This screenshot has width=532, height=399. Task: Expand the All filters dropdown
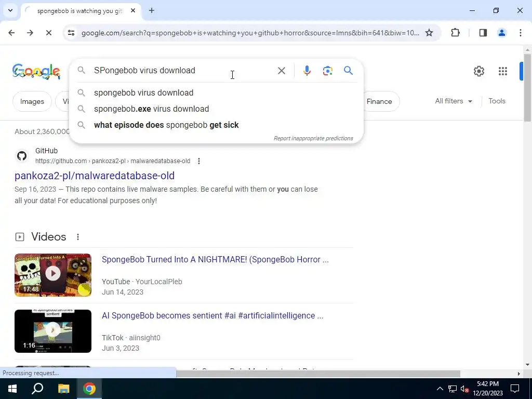[x=454, y=101]
